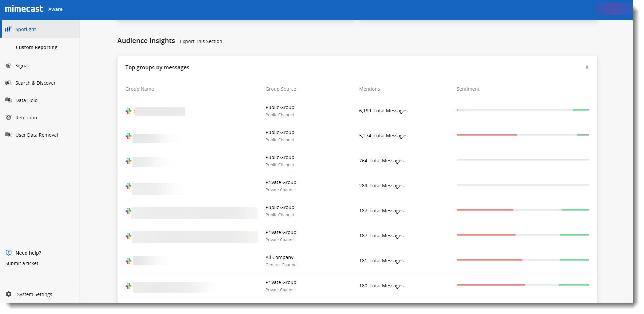644x314 pixels.
Task: Click the Retention clock icon
Action: (9, 118)
